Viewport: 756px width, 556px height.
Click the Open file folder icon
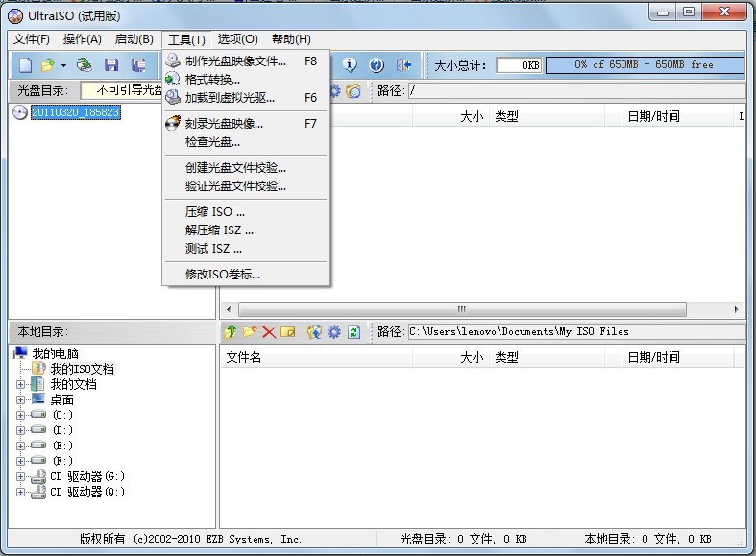47,65
